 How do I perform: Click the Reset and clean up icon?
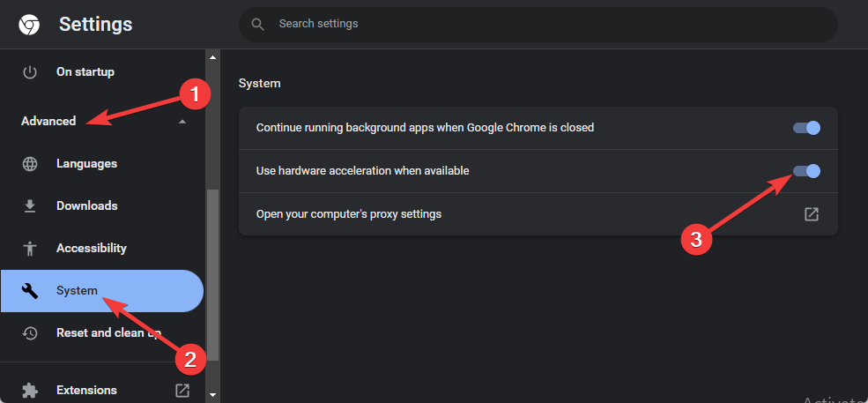(x=30, y=333)
